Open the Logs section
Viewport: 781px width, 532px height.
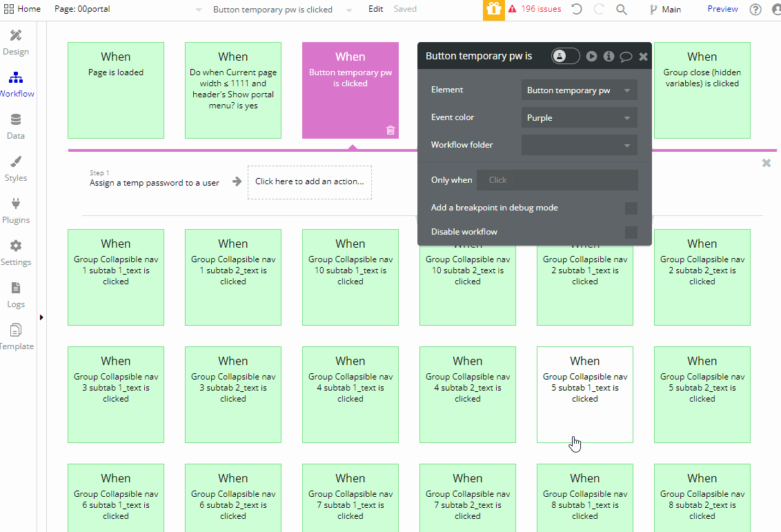click(15, 294)
